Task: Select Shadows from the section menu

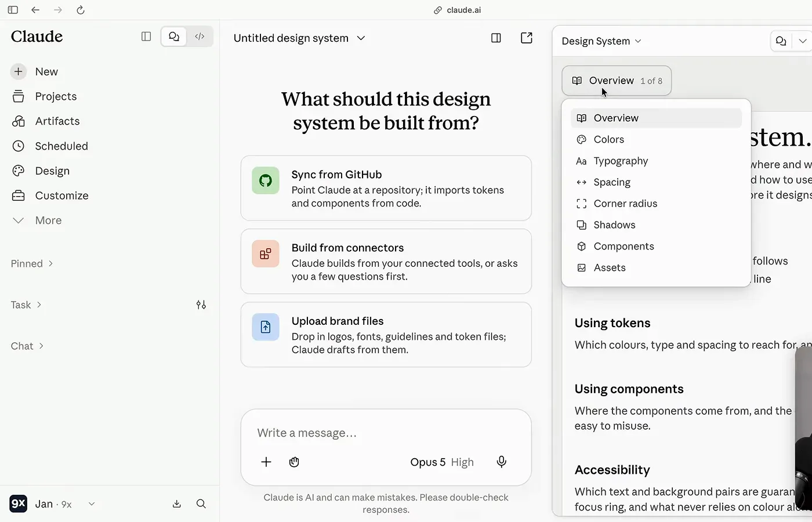Action: (656, 225)
